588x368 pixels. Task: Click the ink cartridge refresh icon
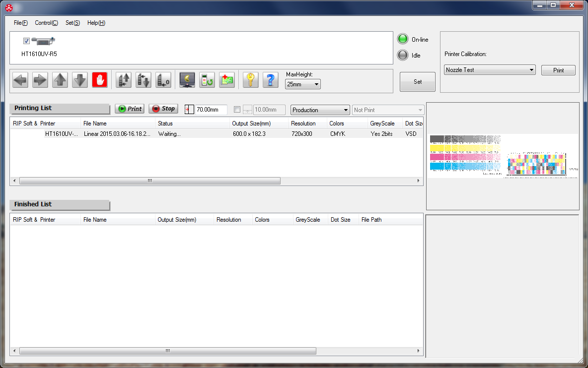click(207, 80)
